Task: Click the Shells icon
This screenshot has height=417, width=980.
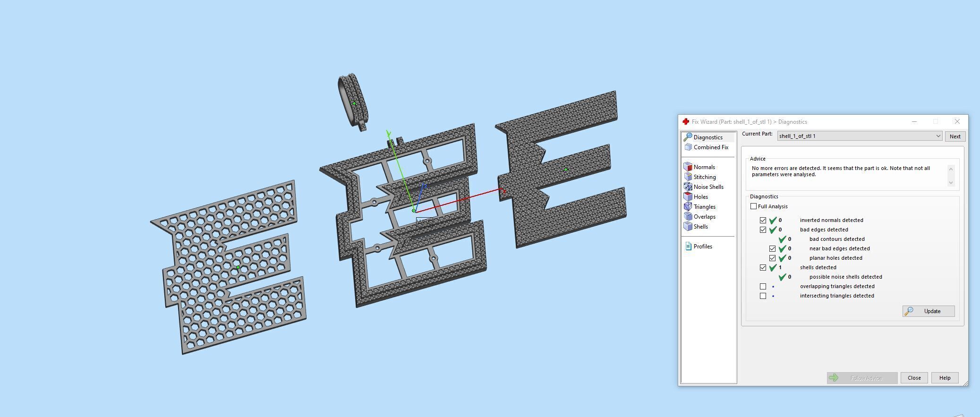Action: coord(688,226)
